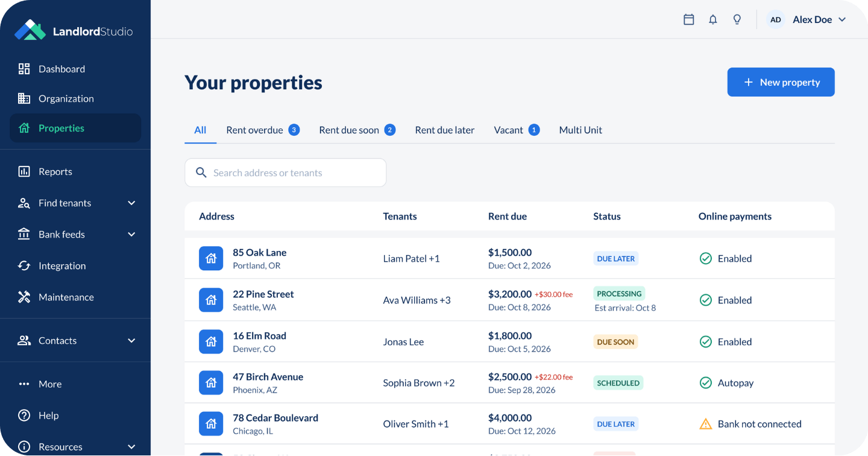
Task: Switch to Rent due later tab
Action: coord(445,130)
